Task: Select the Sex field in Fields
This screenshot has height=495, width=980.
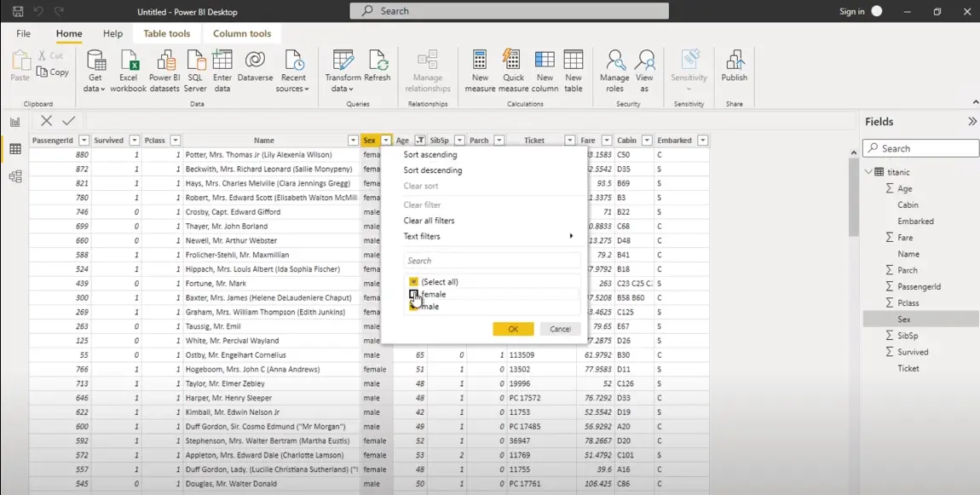Action: tap(904, 319)
